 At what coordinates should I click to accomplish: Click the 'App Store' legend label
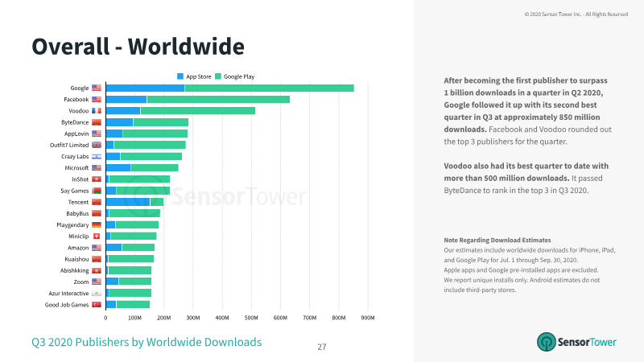click(x=199, y=76)
